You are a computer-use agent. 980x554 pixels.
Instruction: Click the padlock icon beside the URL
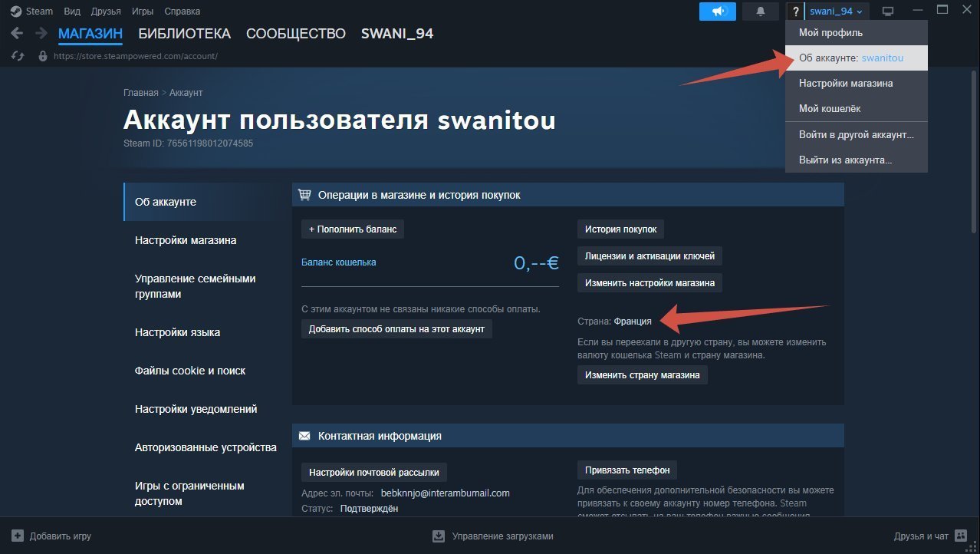pyautogui.click(x=43, y=56)
